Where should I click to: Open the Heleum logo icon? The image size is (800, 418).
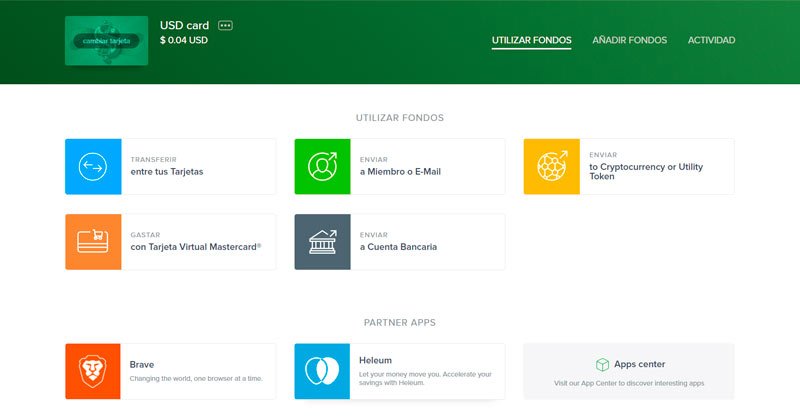click(x=322, y=371)
